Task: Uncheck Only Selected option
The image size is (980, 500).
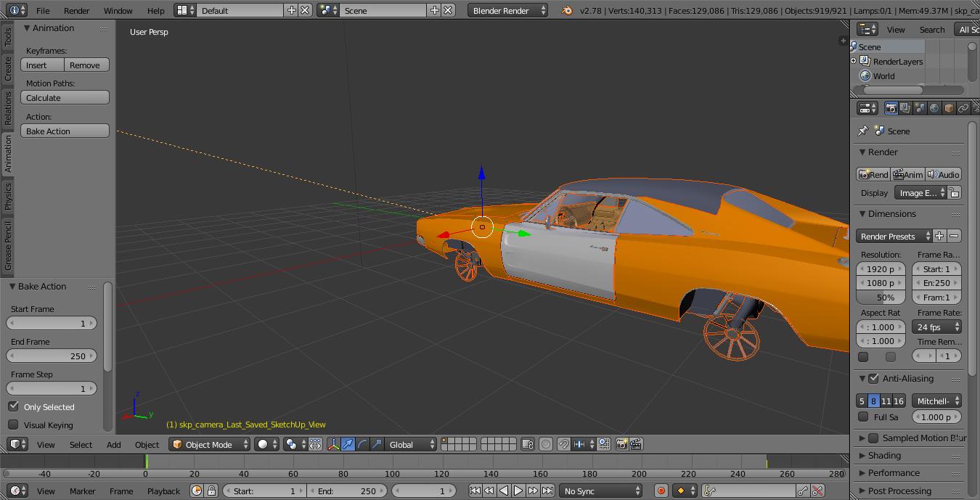Action: 14,406
